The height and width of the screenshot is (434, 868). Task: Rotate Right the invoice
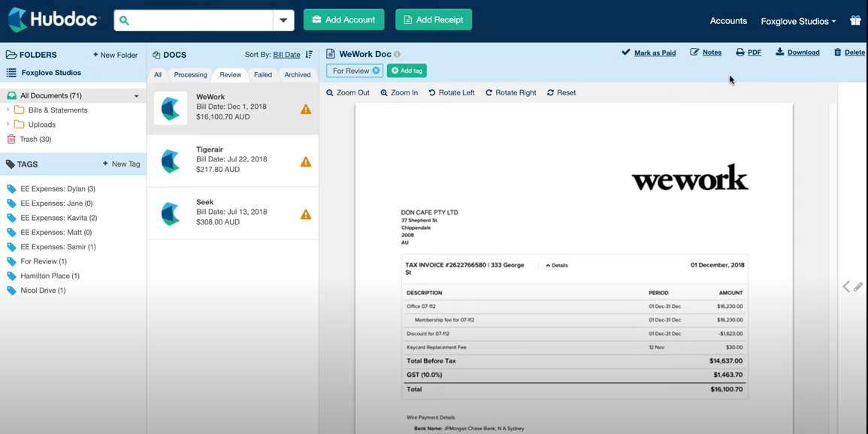[x=511, y=93]
